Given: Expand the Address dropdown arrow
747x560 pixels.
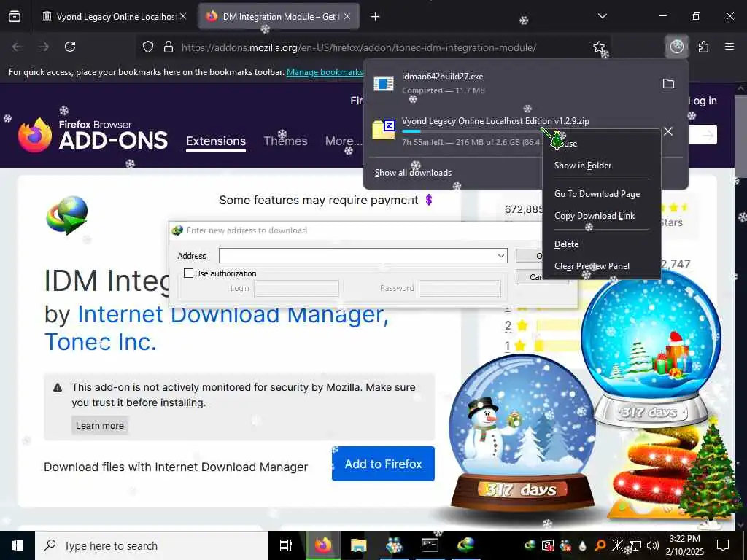Looking at the screenshot, I should (500, 256).
